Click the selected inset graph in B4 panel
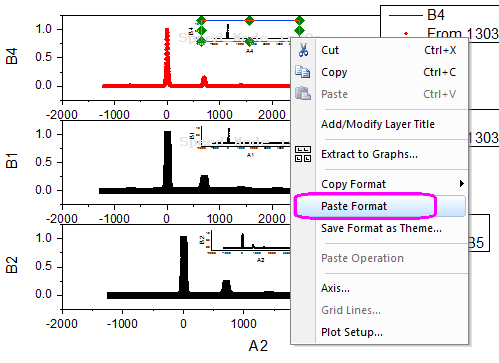This screenshot has width=499, height=363. coord(250,32)
